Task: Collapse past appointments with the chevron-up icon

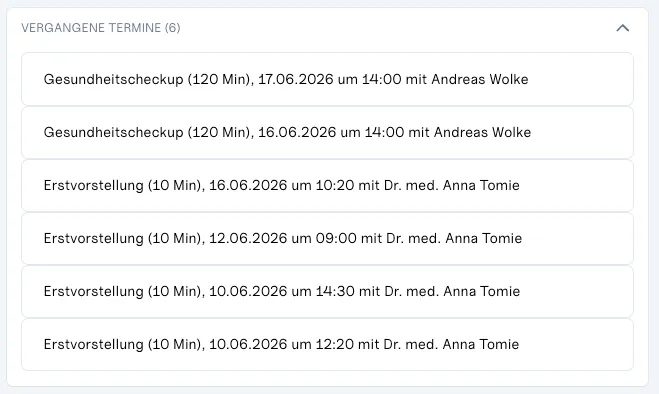Action: pos(622,28)
